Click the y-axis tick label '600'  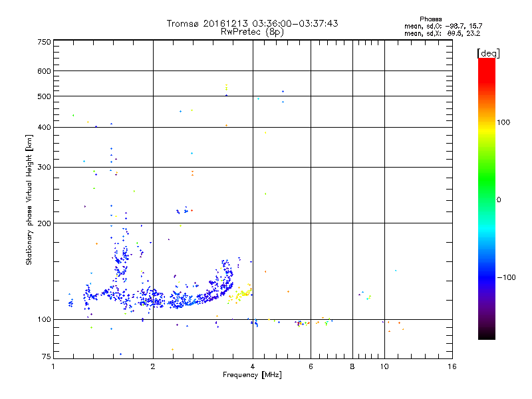[45, 71]
